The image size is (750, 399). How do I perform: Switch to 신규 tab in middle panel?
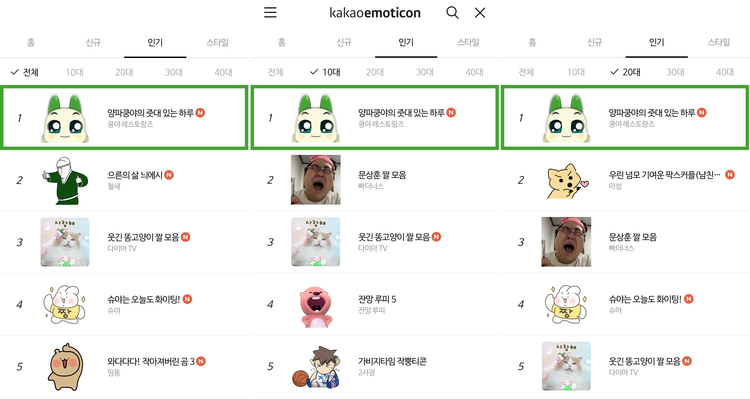(x=344, y=43)
